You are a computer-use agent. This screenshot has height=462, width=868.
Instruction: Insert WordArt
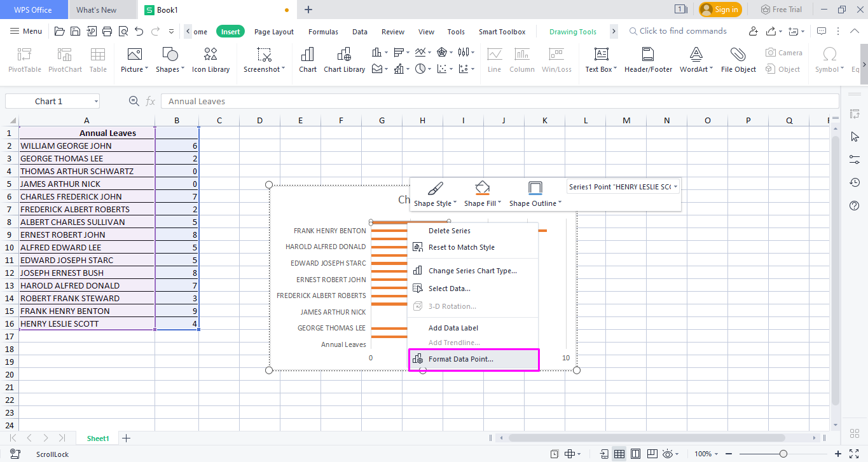pos(694,60)
